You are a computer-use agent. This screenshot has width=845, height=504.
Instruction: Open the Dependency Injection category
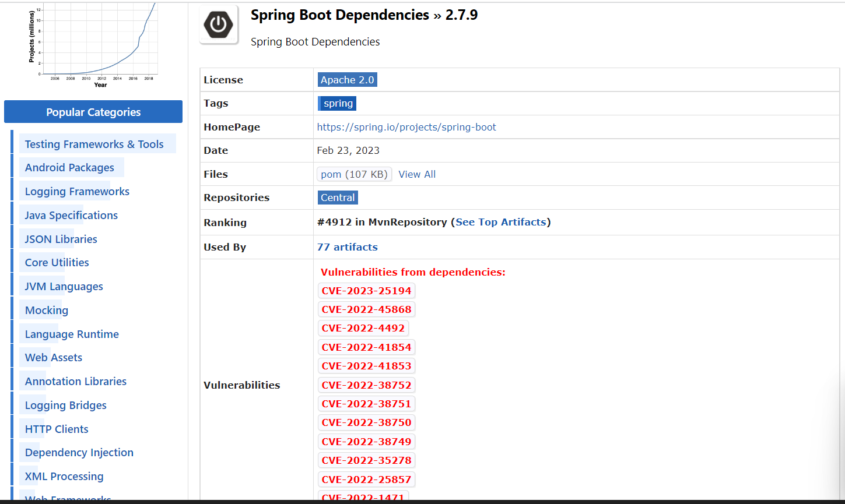pos(79,452)
